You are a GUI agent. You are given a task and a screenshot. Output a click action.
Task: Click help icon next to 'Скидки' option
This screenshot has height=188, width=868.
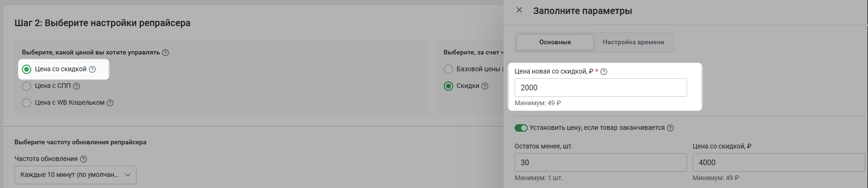pos(485,86)
